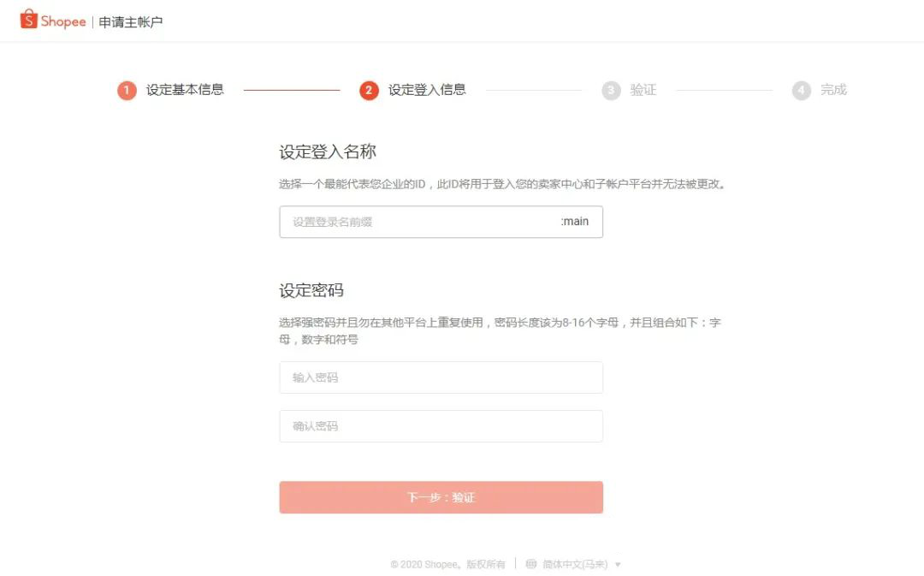Click the Shopee wordmark in the header
Image resolution: width=924 pixels, height=576 pixels.
pos(63,21)
